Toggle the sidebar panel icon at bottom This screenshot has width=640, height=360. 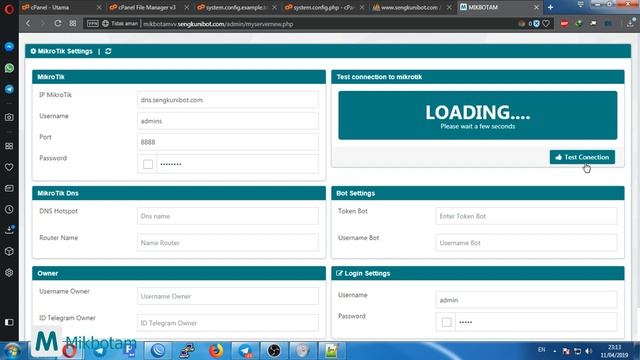coord(9,322)
